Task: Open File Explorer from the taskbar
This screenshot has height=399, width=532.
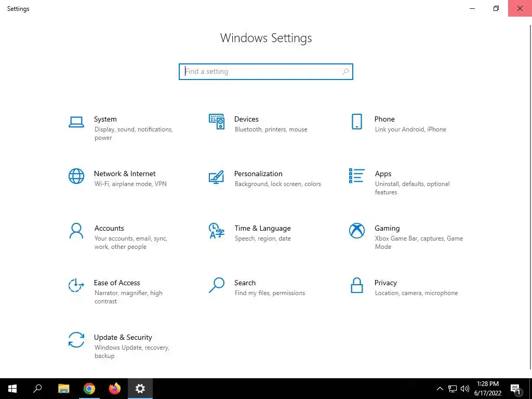Action: pos(63,389)
